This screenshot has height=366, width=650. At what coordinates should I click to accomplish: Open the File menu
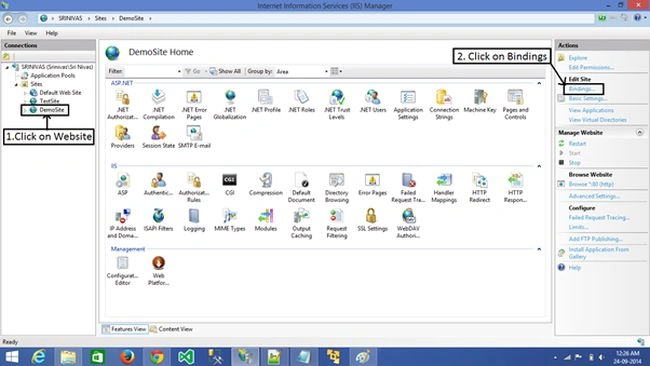(12, 33)
